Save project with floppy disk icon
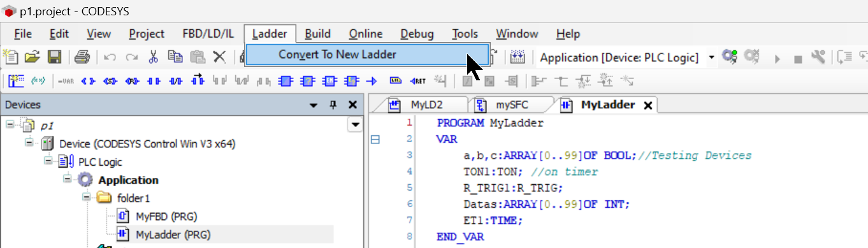868x248 pixels. pos(54,57)
